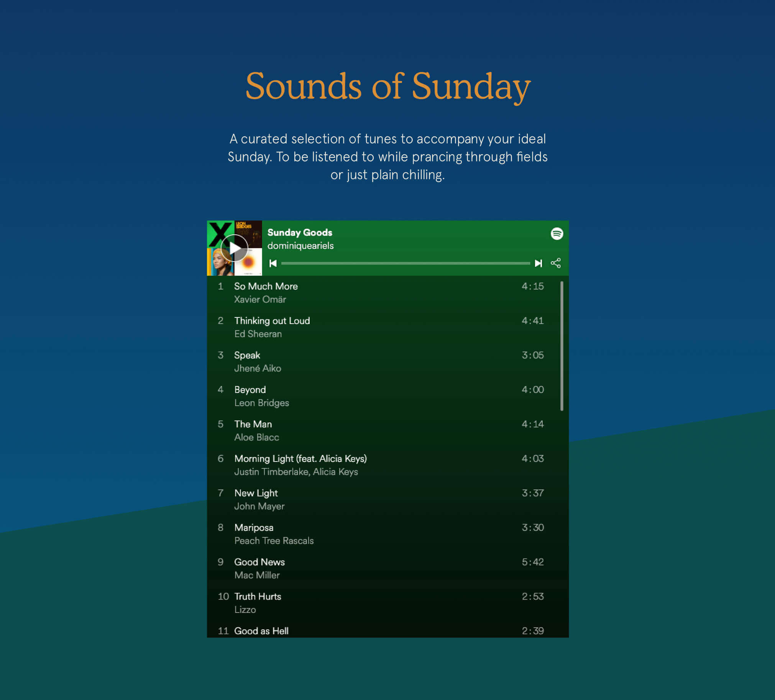Play 'The Man' by Aloe Blacc
Screen dimensions: 775x700
tap(253, 424)
